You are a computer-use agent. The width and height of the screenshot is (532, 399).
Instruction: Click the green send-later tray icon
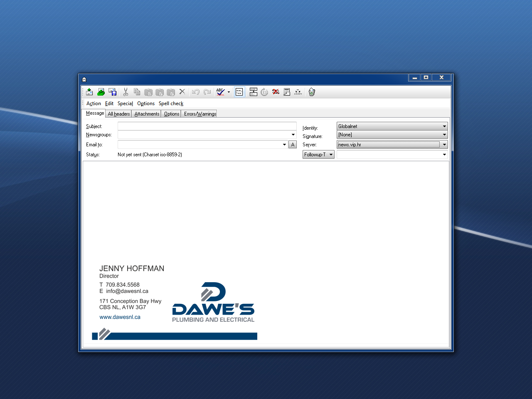[x=101, y=92]
